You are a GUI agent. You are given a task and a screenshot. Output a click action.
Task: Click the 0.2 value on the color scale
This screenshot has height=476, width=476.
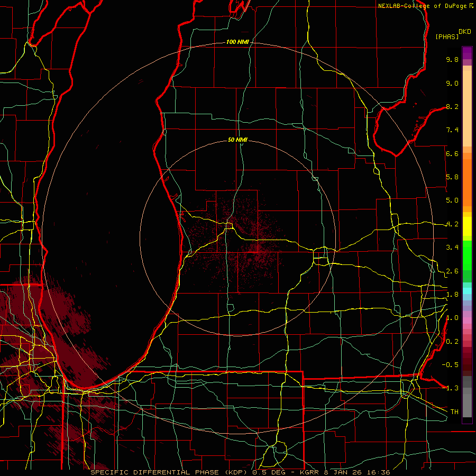click(x=452, y=342)
